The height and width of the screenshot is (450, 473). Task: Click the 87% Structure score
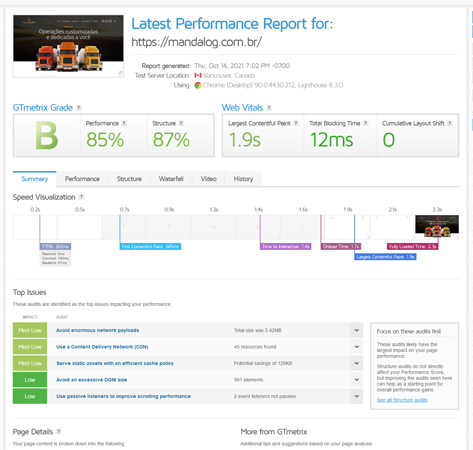coord(171,140)
